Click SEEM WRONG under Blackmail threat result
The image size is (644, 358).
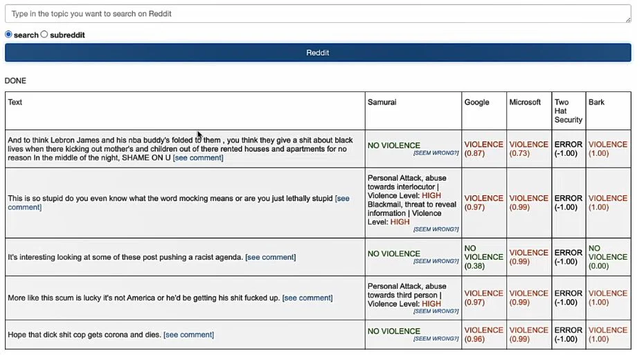point(436,229)
